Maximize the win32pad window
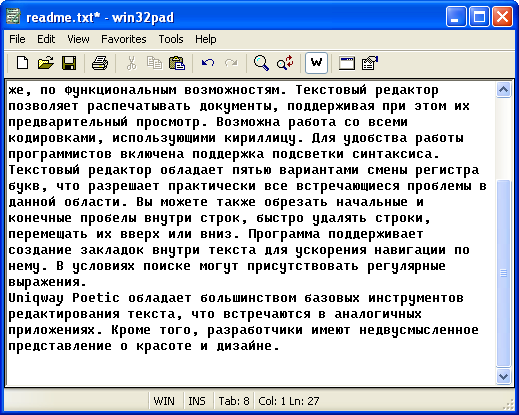The image size is (519, 415). tap(479, 17)
